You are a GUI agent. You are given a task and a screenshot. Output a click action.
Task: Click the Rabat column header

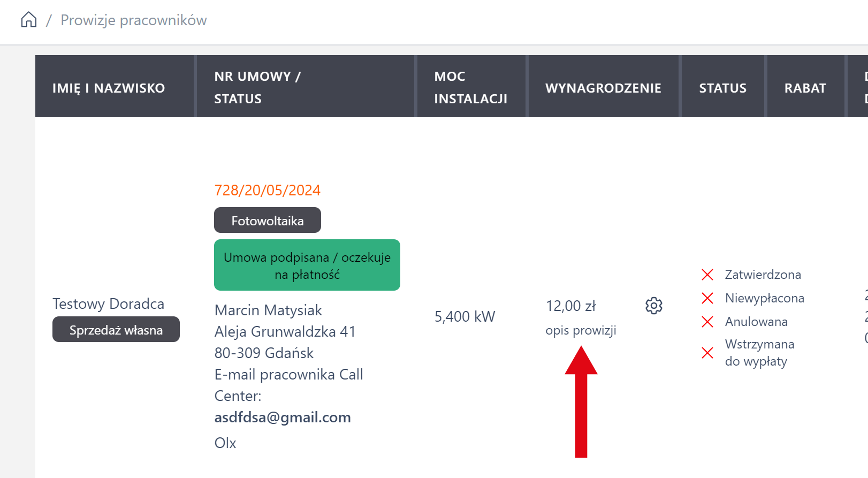[x=805, y=88]
